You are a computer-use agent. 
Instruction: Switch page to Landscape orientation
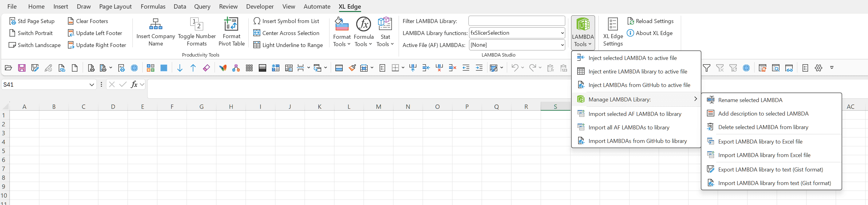[x=35, y=45]
